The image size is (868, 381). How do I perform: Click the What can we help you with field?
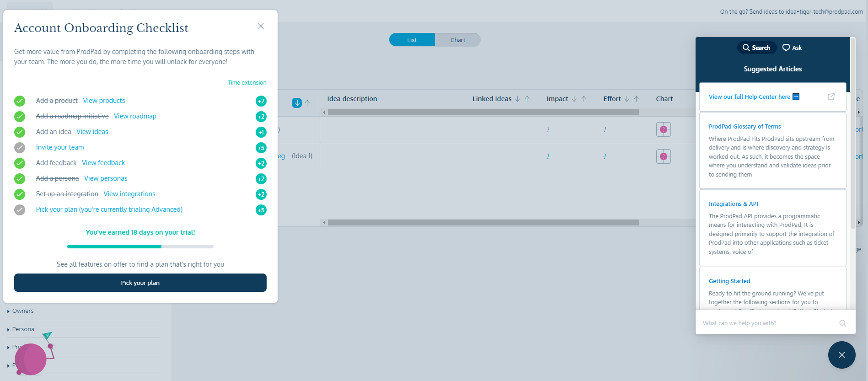768,323
